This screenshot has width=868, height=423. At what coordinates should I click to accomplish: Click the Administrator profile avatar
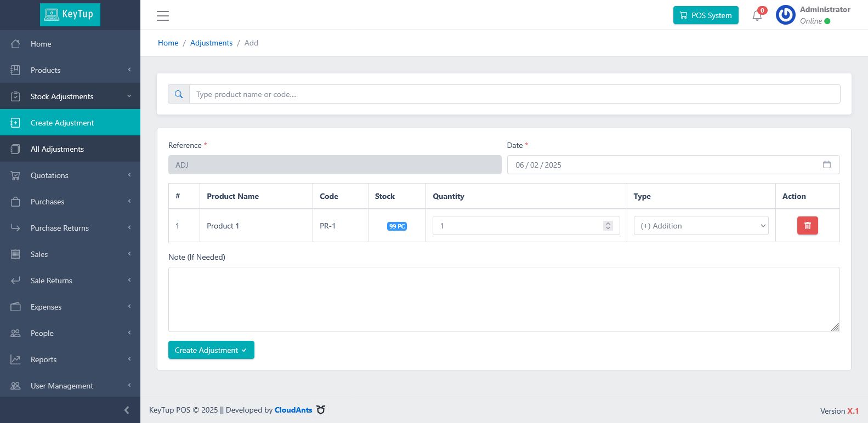[x=785, y=15]
